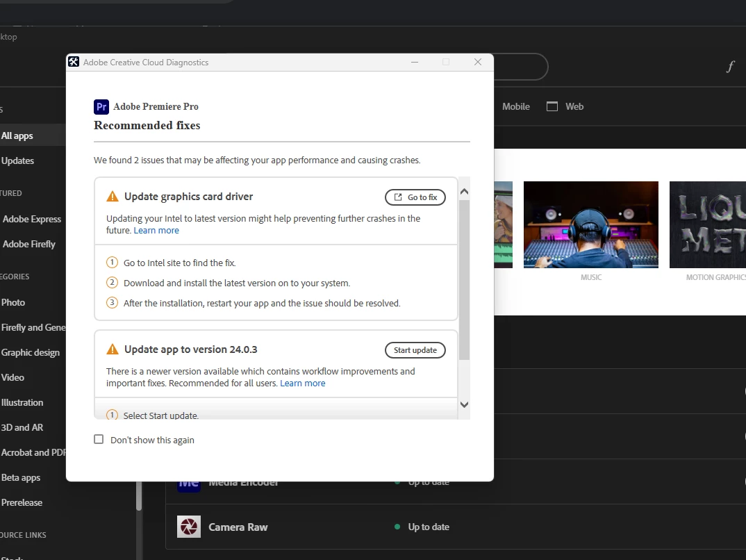
Task: Click scroll up arrow in fixes list
Action: pos(465,192)
